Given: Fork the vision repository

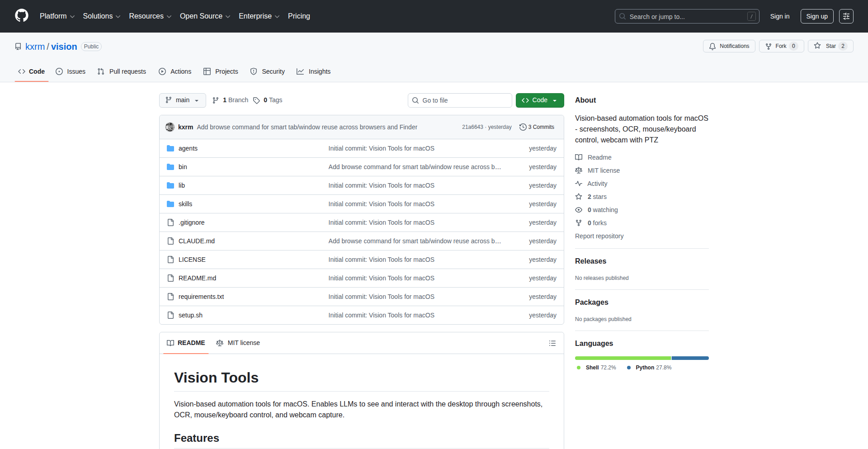Looking at the screenshot, I should pyautogui.click(x=776, y=46).
